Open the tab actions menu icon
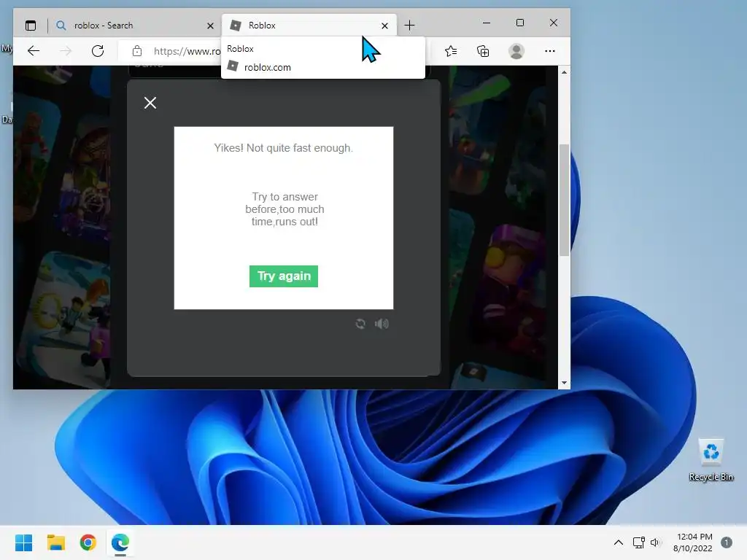Viewport: 747px width, 560px height. tap(31, 26)
